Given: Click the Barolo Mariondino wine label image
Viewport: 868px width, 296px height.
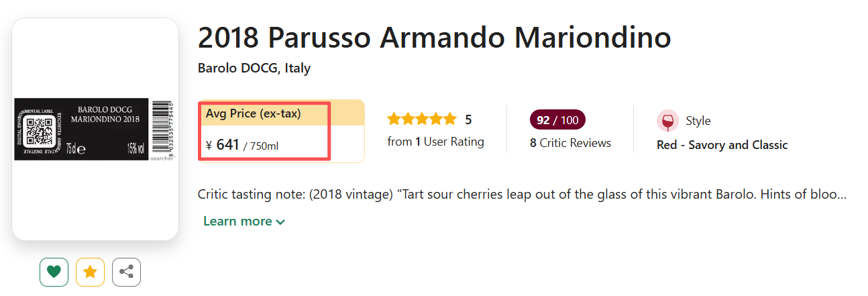Looking at the screenshot, I should (x=95, y=129).
